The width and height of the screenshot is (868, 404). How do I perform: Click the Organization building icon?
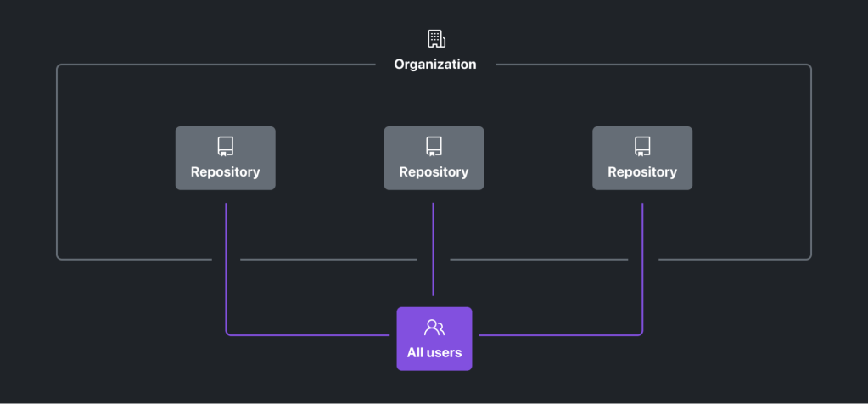pos(436,39)
